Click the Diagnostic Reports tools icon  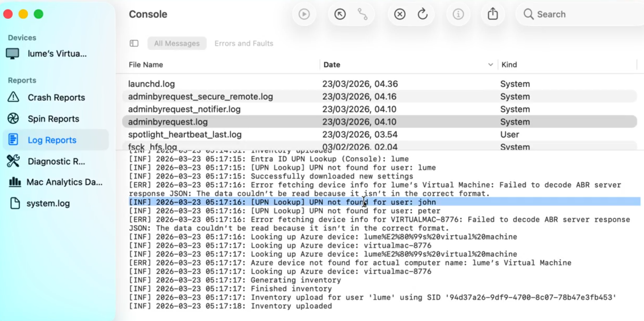coord(13,161)
